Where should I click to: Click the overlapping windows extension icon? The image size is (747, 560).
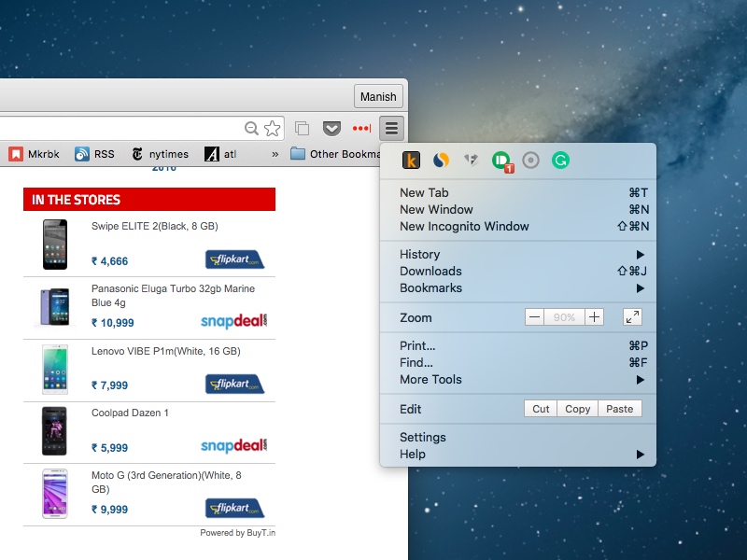[x=302, y=128]
